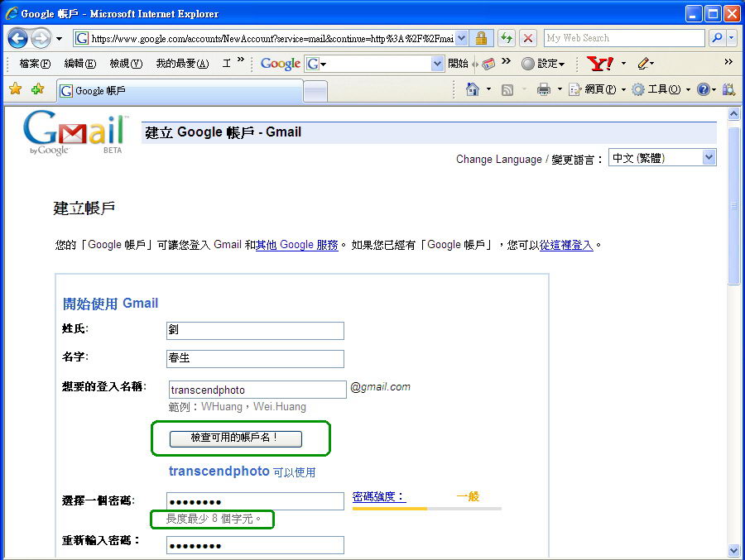This screenshot has height=560, width=745.
Task: Click the 檢查可用的帳戶名 button
Action: tap(236, 439)
